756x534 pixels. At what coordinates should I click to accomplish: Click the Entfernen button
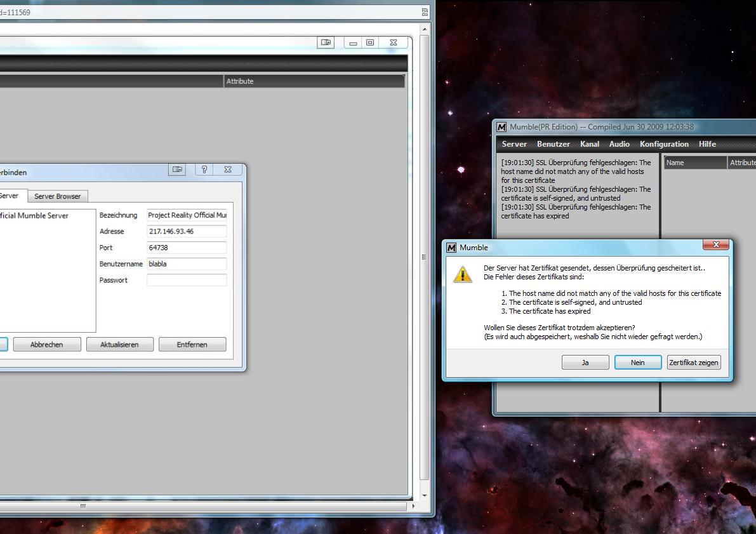click(192, 344)
